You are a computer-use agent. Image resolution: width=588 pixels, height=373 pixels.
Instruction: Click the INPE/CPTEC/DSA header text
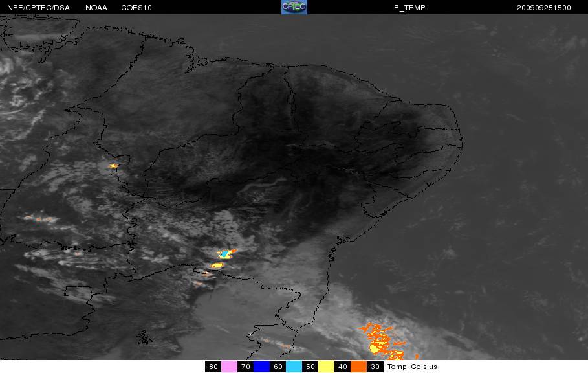[x=38, y=8]
